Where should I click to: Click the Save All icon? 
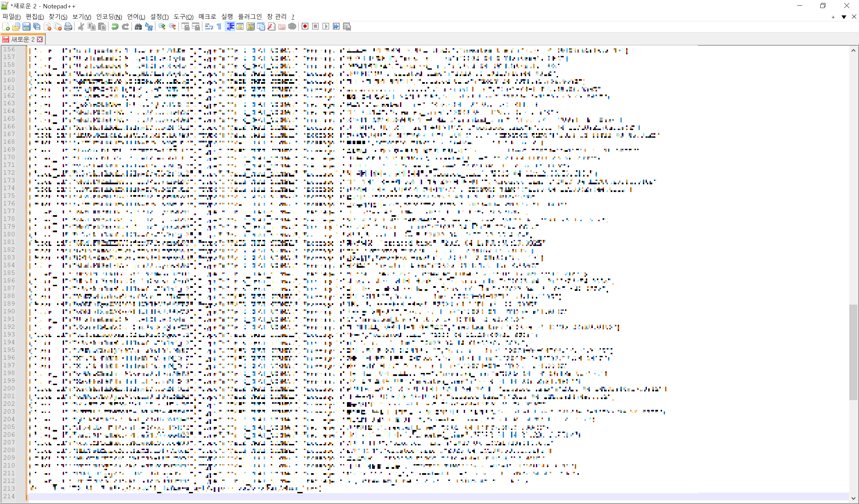(37, 26)
